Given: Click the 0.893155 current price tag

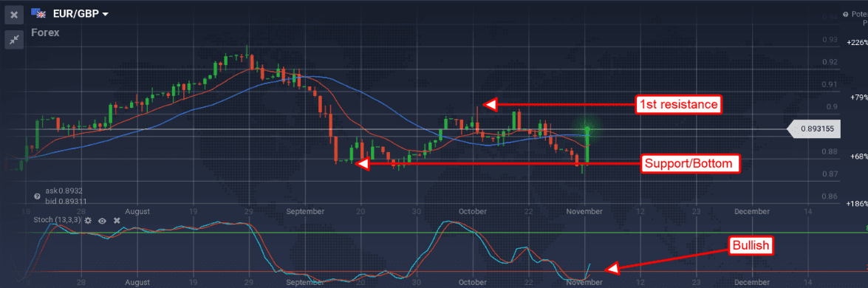Looking at the screenshot, I should [x=814, y=129].
